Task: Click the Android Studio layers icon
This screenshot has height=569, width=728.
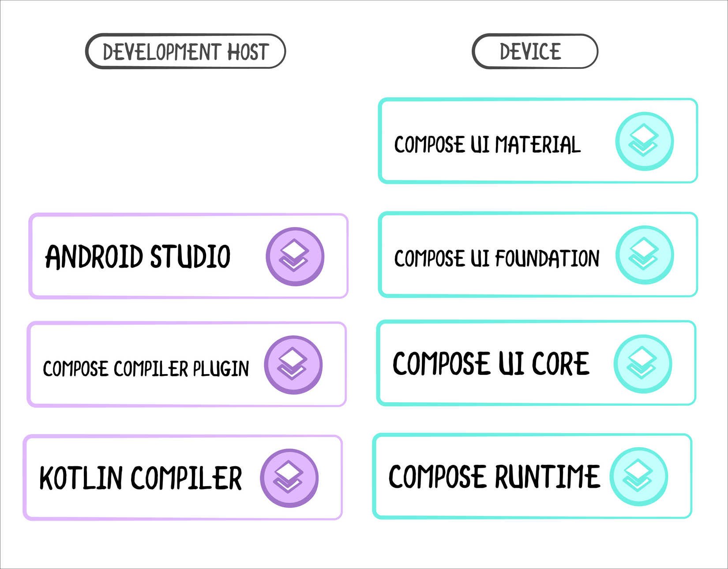Action: tap(295, 257)
